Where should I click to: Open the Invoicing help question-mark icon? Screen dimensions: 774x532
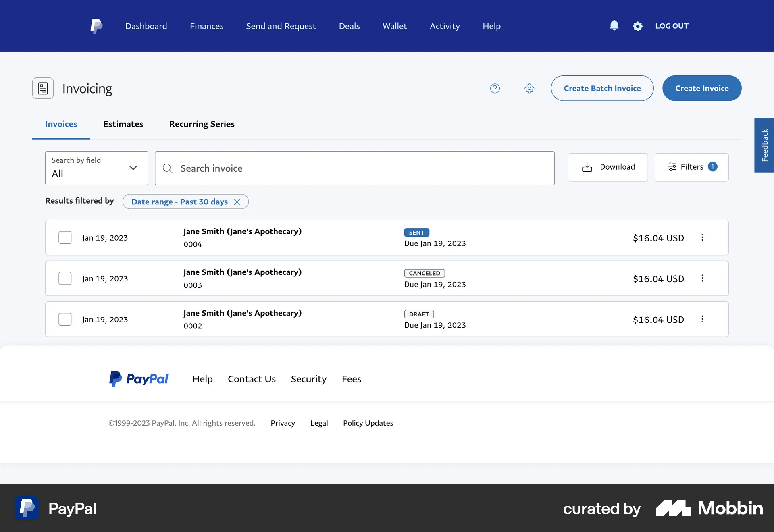[495, 88]
